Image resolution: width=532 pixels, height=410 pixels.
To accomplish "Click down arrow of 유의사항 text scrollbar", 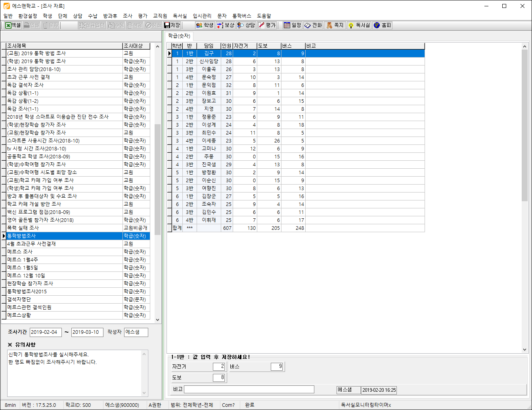I will 144,393.
